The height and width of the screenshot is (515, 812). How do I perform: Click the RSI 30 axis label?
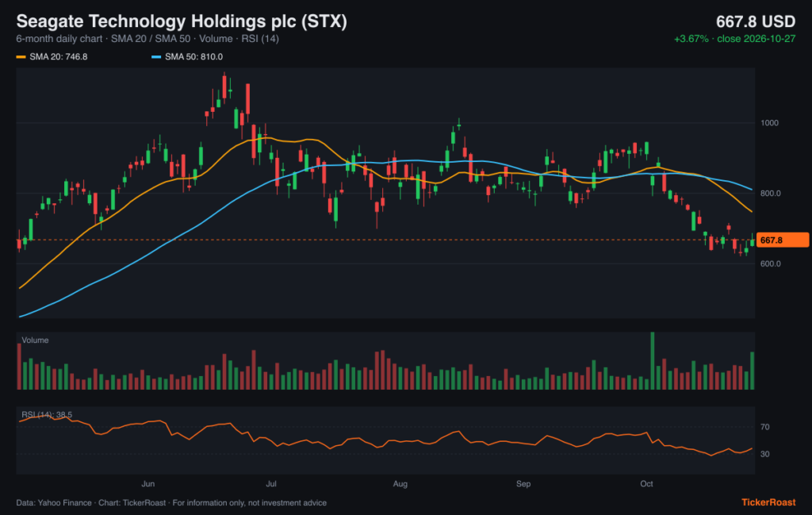point(765,454)
